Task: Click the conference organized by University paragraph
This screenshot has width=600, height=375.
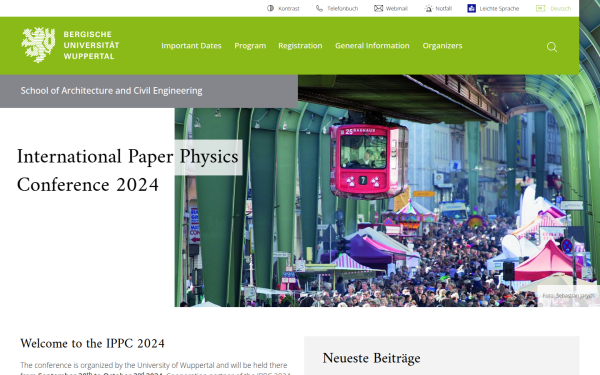Action: [154, 369]
